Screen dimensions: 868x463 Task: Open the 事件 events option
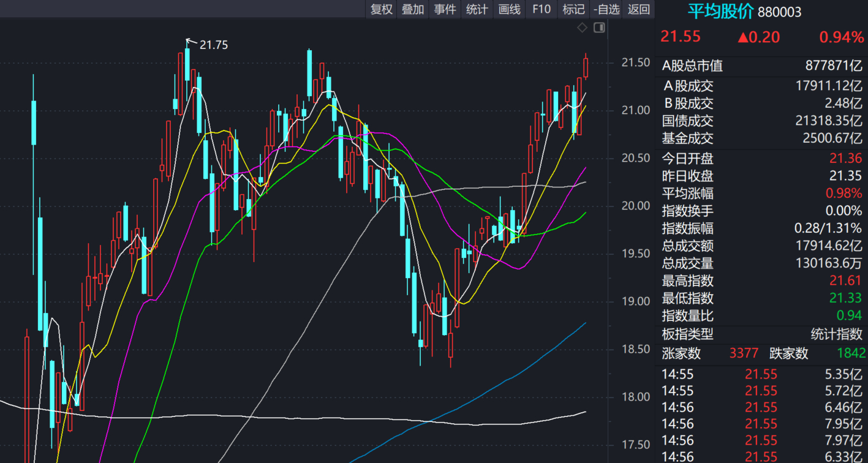pos(445,9)
